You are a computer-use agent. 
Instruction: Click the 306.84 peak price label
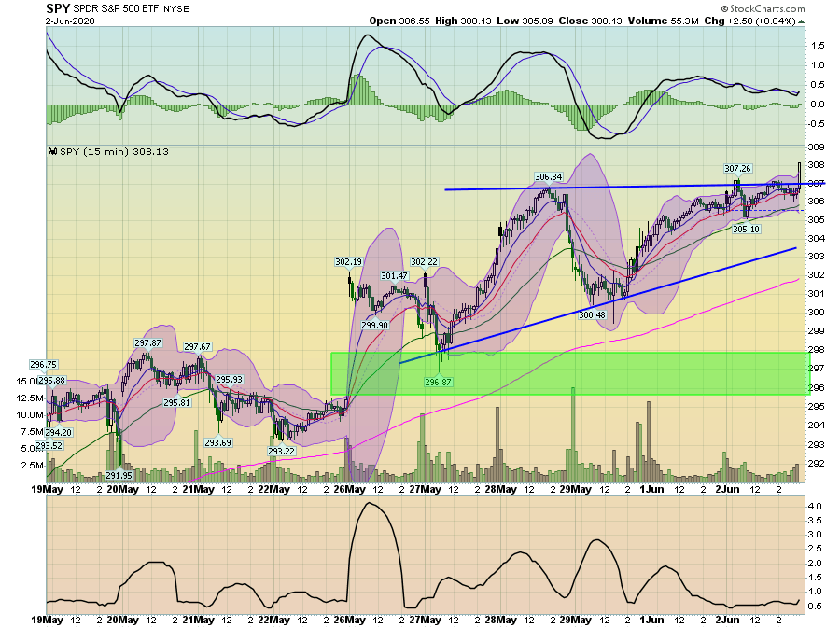[x=549, y=177]
